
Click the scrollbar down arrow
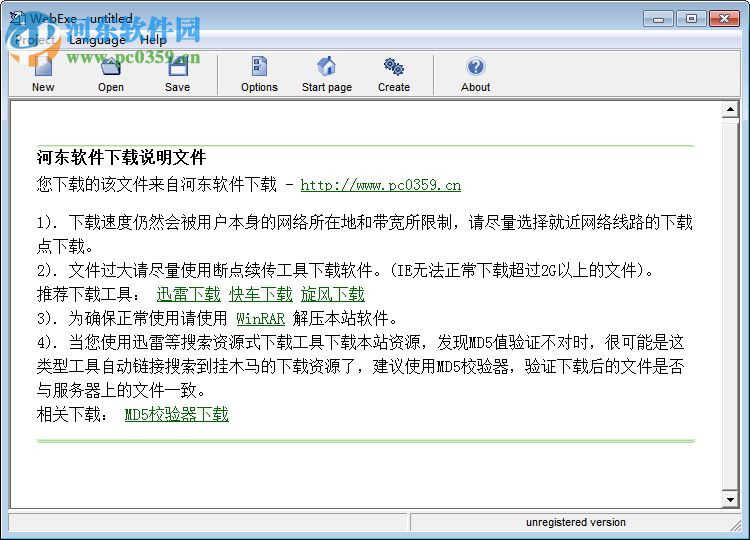tap(730, 500)
